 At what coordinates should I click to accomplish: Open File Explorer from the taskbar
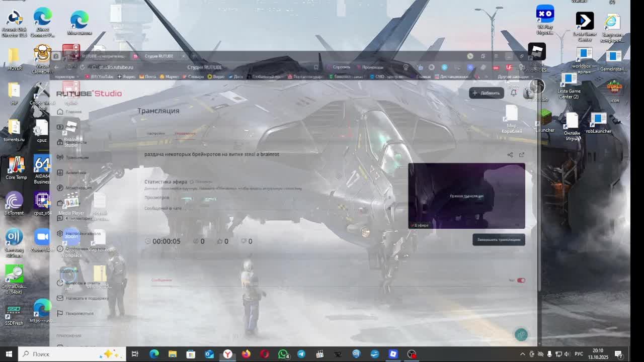point(173,354)
